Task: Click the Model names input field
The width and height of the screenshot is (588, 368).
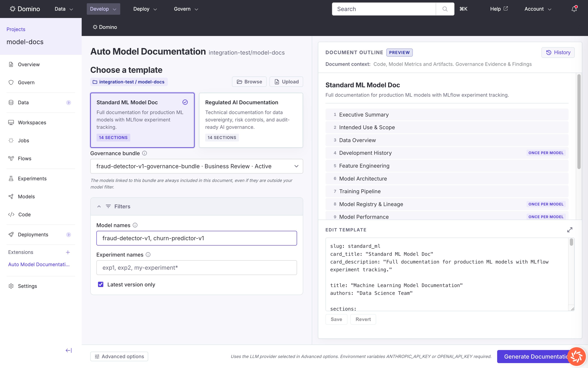Action: tap(197, 238)
